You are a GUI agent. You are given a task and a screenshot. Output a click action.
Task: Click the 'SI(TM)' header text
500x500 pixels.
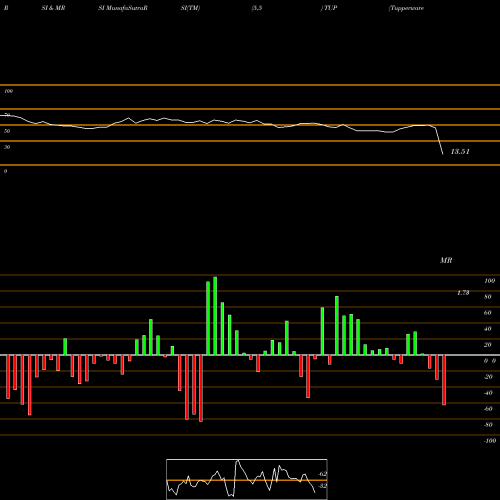(x=190, y=8)
